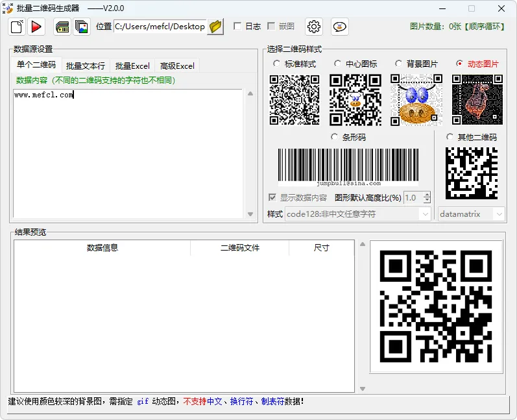The width and height of the screenshot is (517, 420).
Task: Click the green 数据内容 hint label
Action: tap(95, 80)
